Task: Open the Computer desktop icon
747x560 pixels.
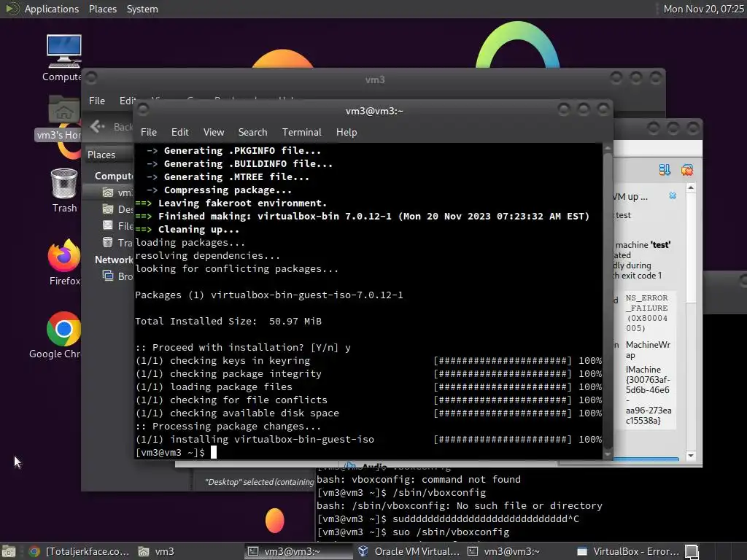Action: click(x=63, y=58)
